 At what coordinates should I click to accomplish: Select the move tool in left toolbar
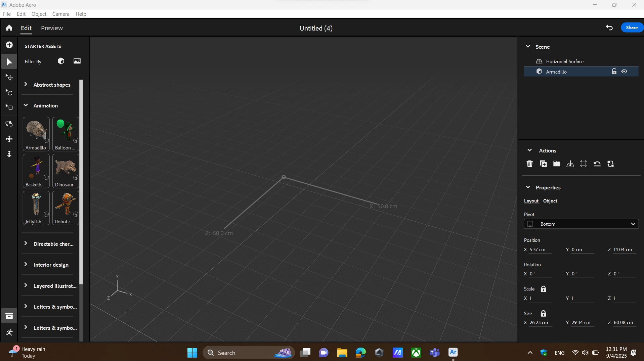pos(9,77)
